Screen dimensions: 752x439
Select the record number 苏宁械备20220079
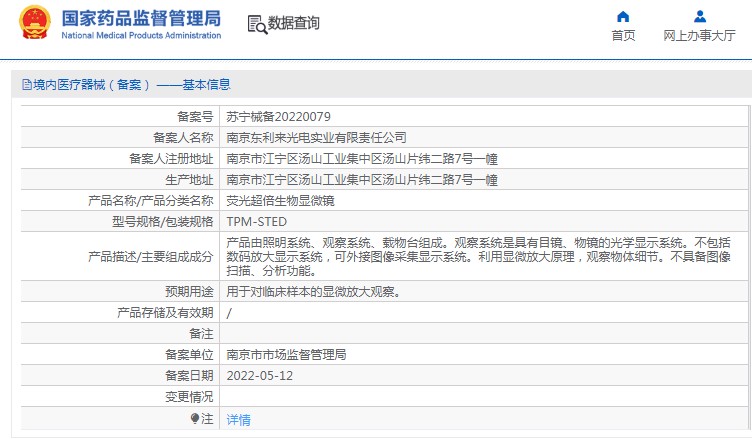[x=278, y=117]
